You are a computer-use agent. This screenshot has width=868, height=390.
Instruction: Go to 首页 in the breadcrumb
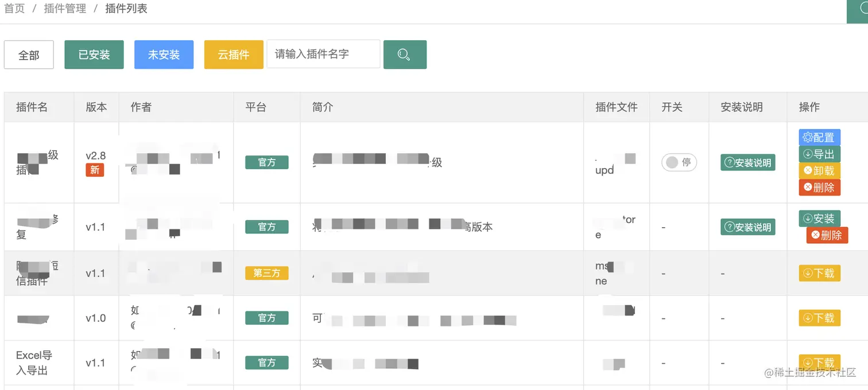tap(14, 9)
